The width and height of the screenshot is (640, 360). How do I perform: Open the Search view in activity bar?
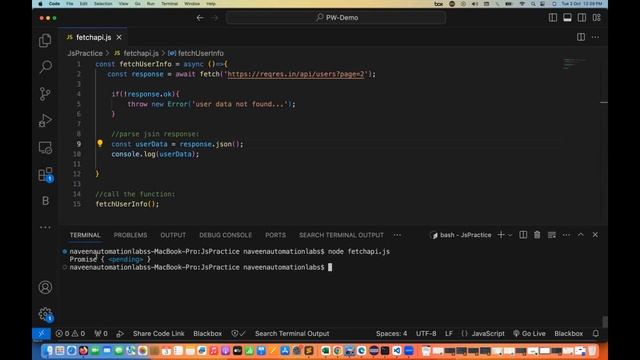coord(45,67)
